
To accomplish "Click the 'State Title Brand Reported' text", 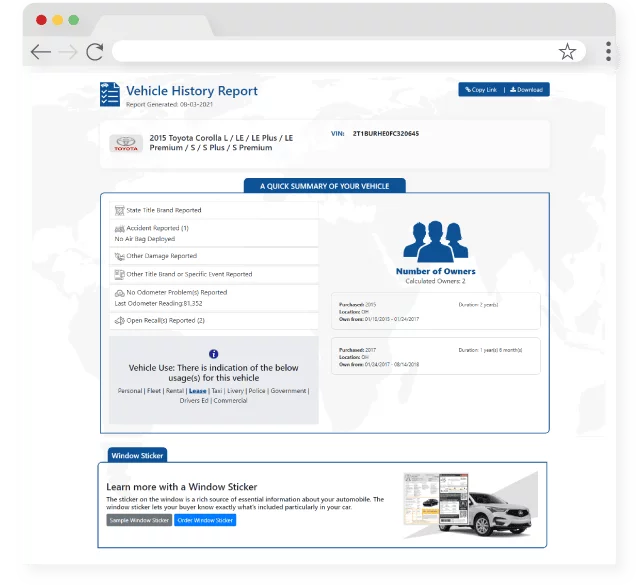I will click(164, 210).
